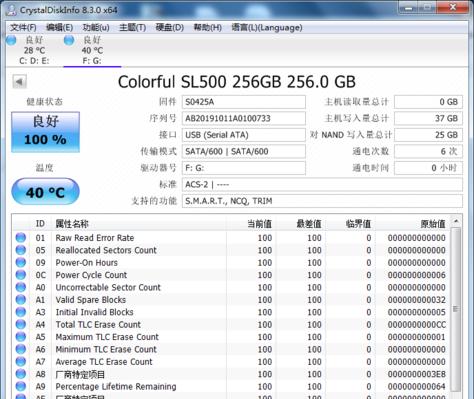474x399 pixels.
Task: Click the 良好 100 % health status button
Action: [x=46, y=132]
